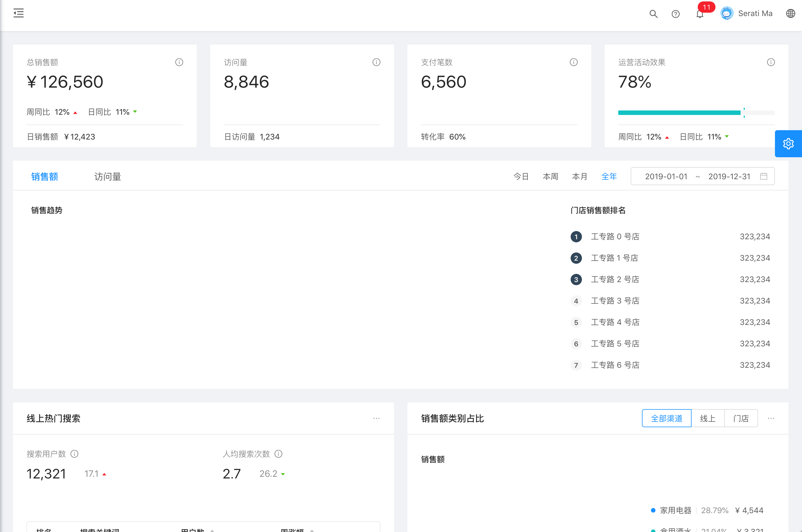The height and width of the screenshot is (532, 802).
Task: Click info icon on 总销售额 card
Action: point(179,62)
